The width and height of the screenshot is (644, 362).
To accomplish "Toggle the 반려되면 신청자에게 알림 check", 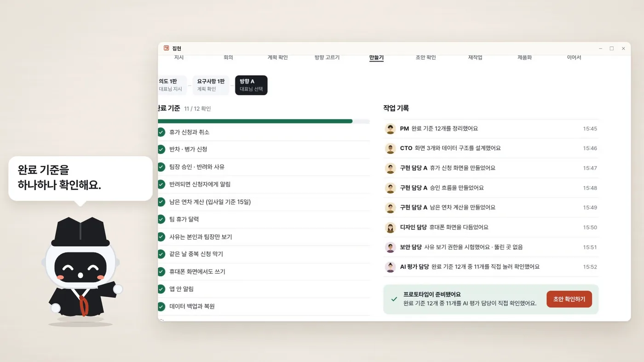I will tap(161, 184).
